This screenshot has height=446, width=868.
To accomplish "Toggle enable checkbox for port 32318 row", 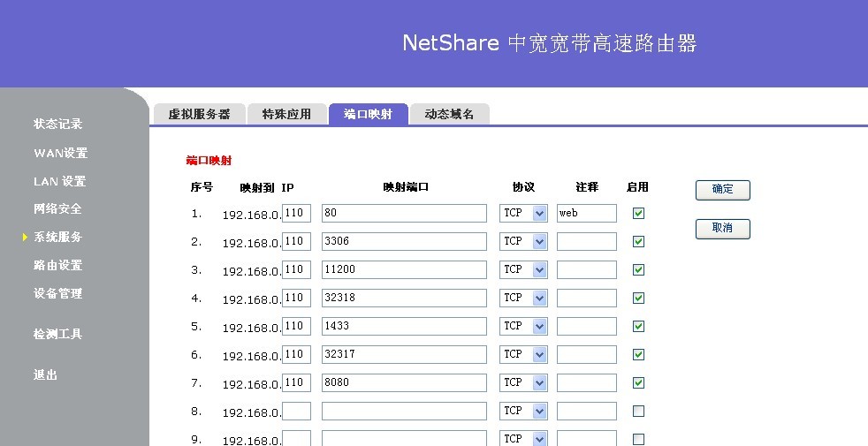I will (638, 298).
